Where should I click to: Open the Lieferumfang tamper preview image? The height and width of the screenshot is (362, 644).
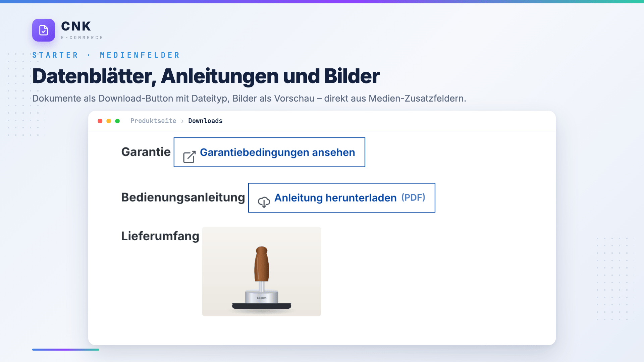pos(262,271)
